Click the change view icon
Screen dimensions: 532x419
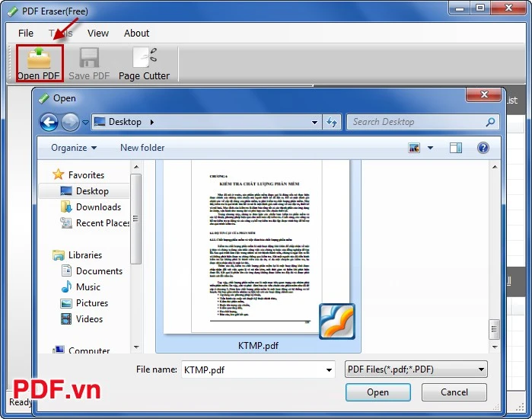coord(414,148)
